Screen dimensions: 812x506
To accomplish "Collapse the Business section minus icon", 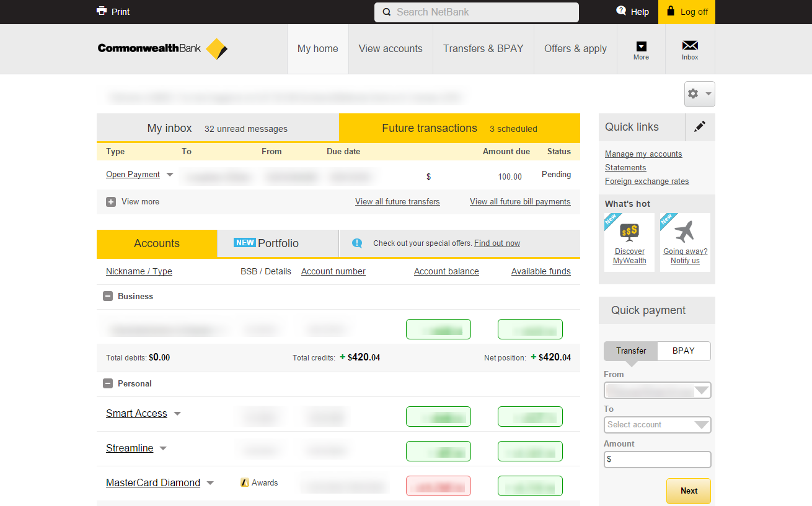I will click(x=108, y=297).
